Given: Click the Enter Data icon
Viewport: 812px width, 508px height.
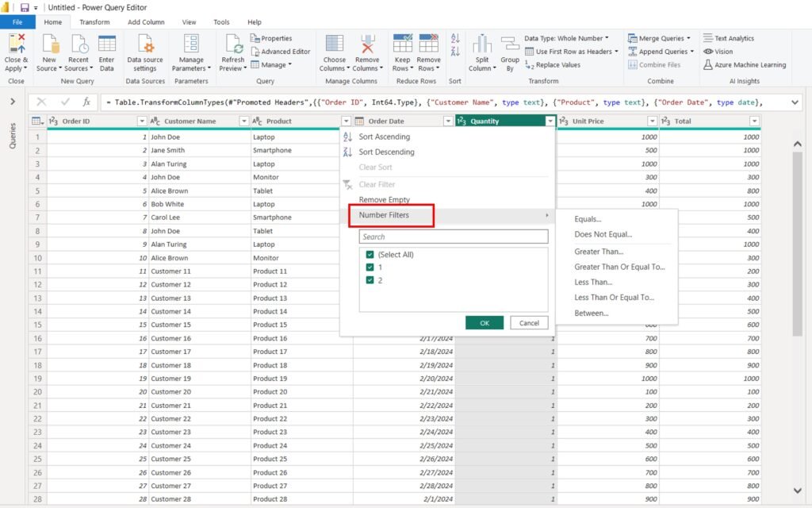Looking at the screenshot, I should pos(107,44).
